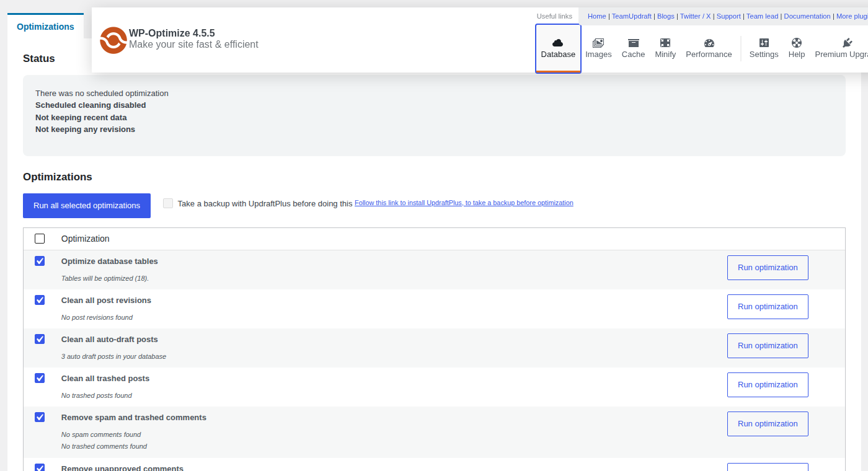Image resolution: width=868 pixels, height=471 pixels.
Task: Run optimization for database tables
Action: (768, 268)
